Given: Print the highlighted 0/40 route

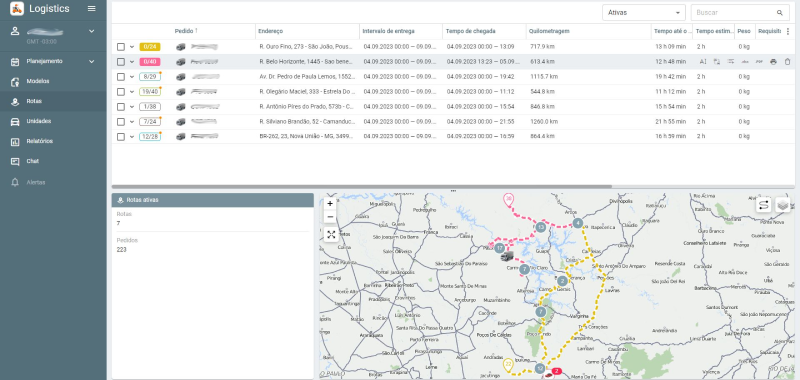Looking at the screenshot, I should point(773,62).
